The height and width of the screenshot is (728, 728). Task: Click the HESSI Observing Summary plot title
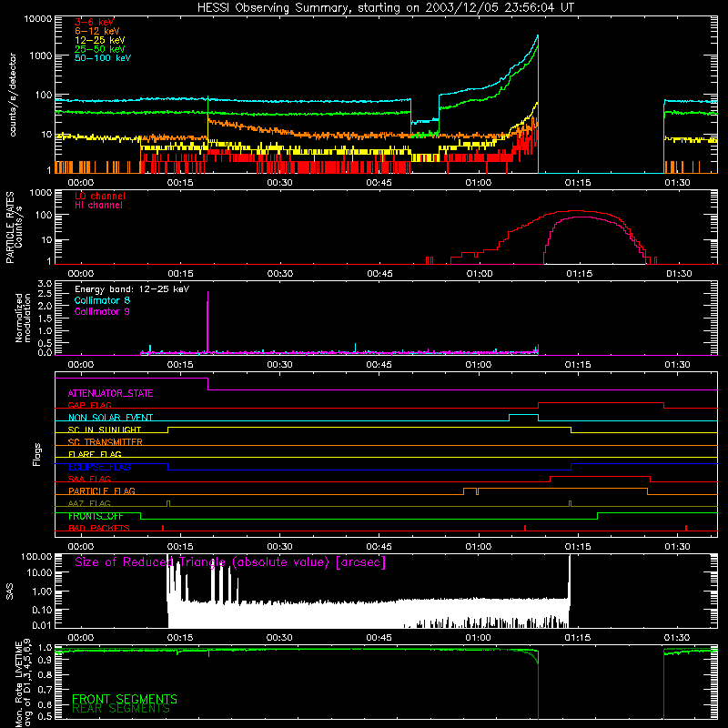tap(386, 7)
